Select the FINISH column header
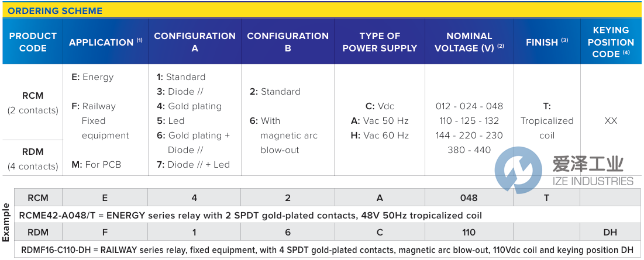The height and width of the screenshot is (260, 644). pos(547,42)
